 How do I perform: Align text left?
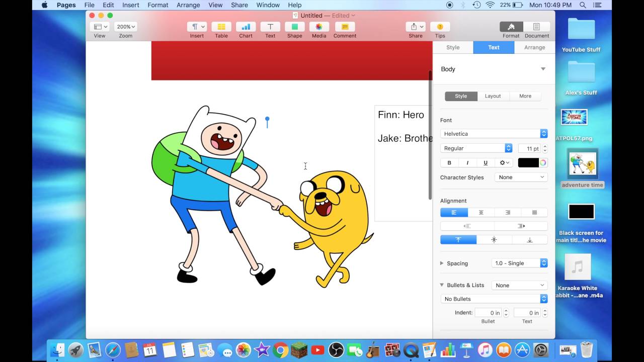pos(454,213)
